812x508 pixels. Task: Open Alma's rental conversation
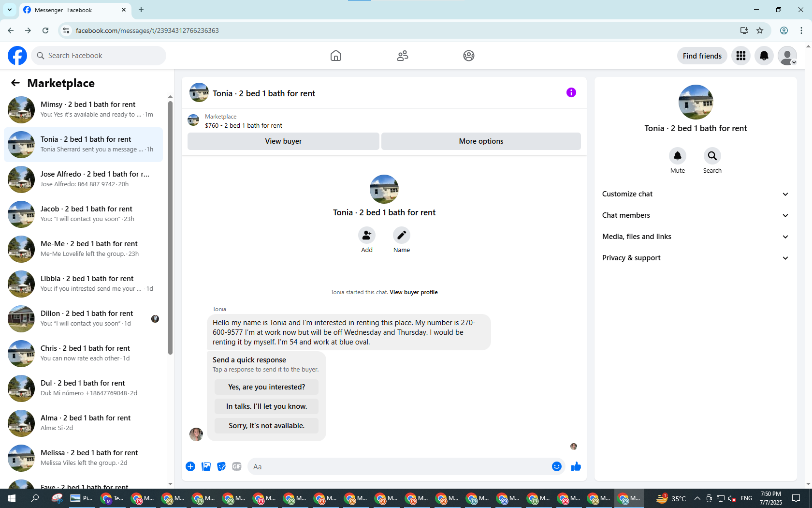(83, 423)
